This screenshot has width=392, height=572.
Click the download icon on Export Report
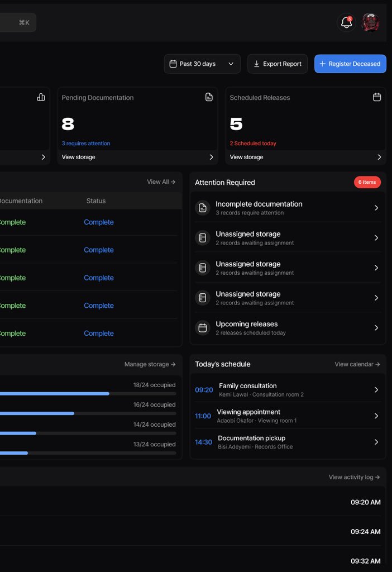[256, 64]
